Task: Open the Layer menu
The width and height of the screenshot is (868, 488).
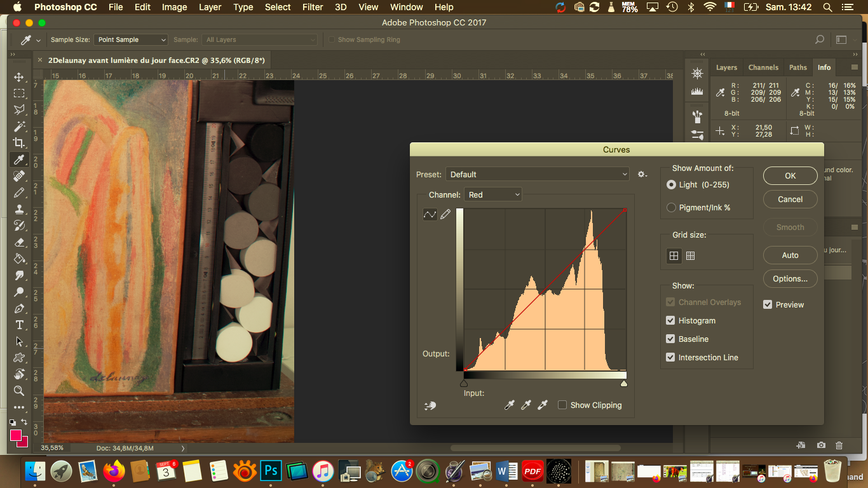Action: click(x=210, y=7)
